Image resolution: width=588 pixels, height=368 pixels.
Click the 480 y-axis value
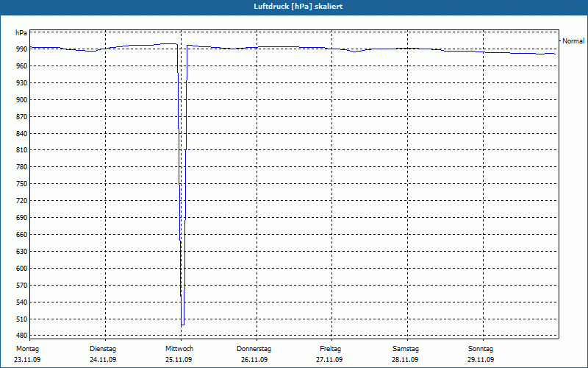tap(21, 335)
